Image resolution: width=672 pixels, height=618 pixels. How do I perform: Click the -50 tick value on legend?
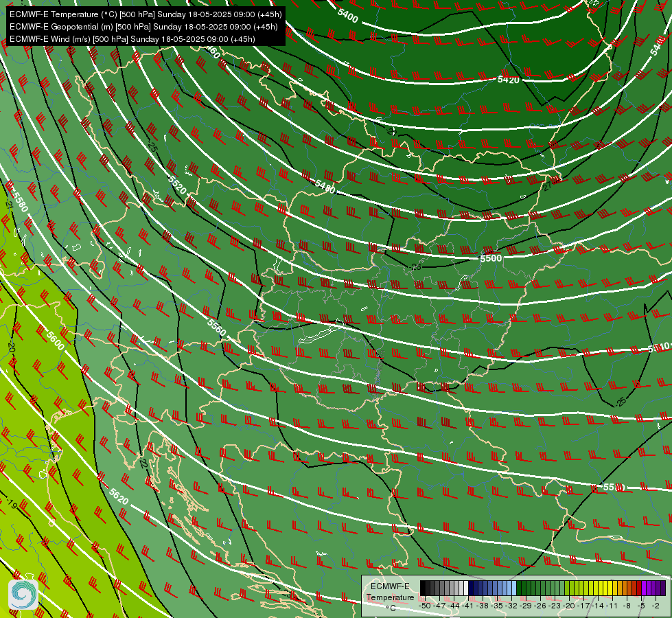(425, 606)
